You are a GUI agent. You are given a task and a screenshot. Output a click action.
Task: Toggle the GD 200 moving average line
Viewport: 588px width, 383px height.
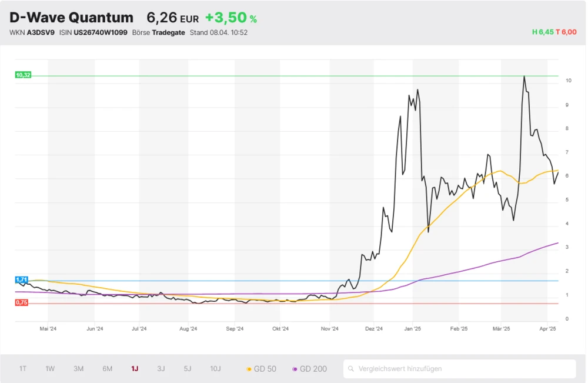[309, 369]
